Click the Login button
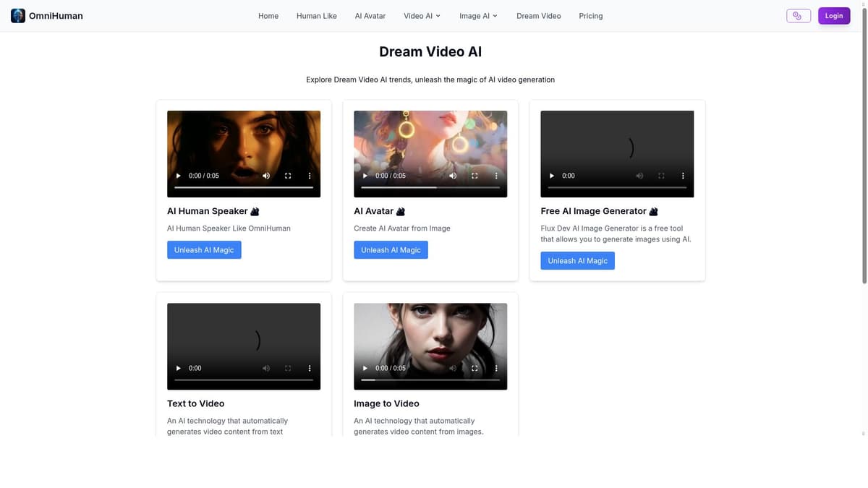This screenshot has height=488, width=868. [x=834, y=16]
